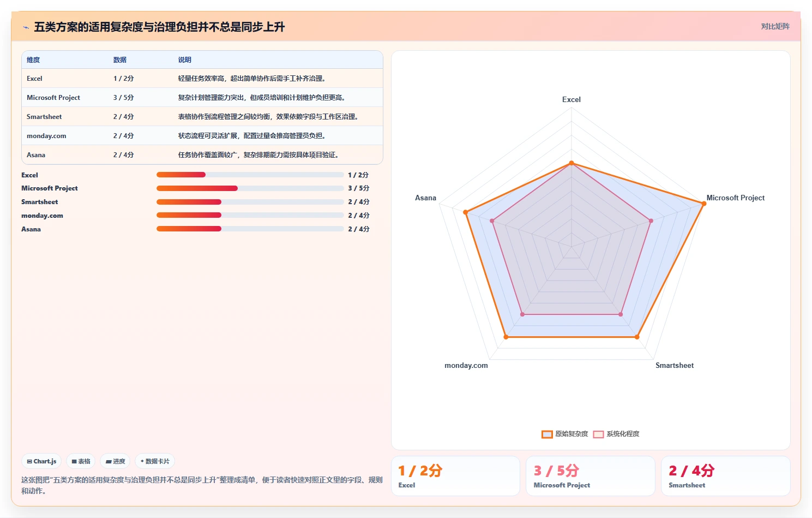Click the Excel progress bar
Screen dimensions: 812x518
coord(250,175)
